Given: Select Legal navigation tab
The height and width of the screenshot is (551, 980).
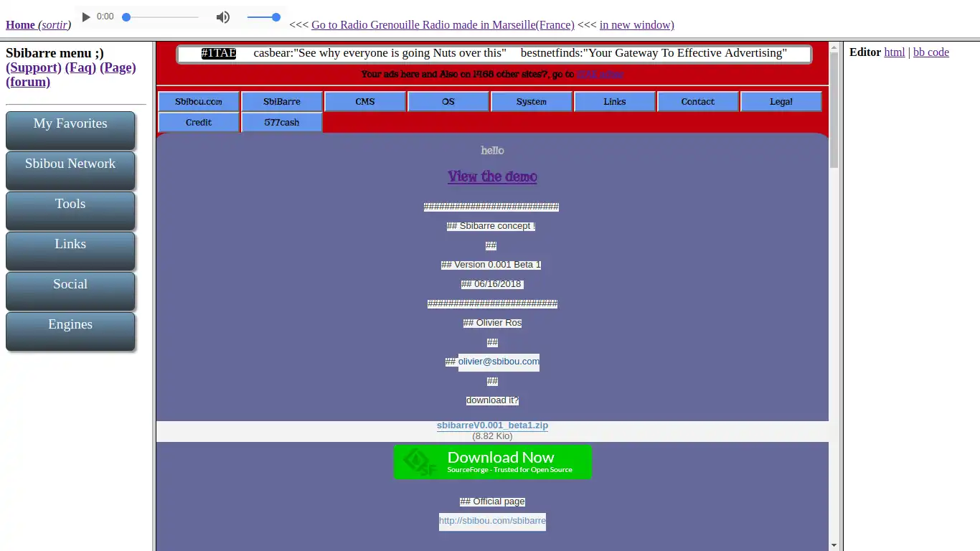Looking at the screenshot, I should (x=781, y=102).
